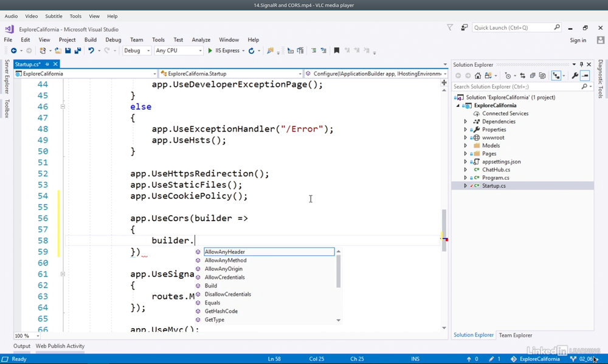
Task: Click the Save All toolbar icon
Action: point(78,51)
